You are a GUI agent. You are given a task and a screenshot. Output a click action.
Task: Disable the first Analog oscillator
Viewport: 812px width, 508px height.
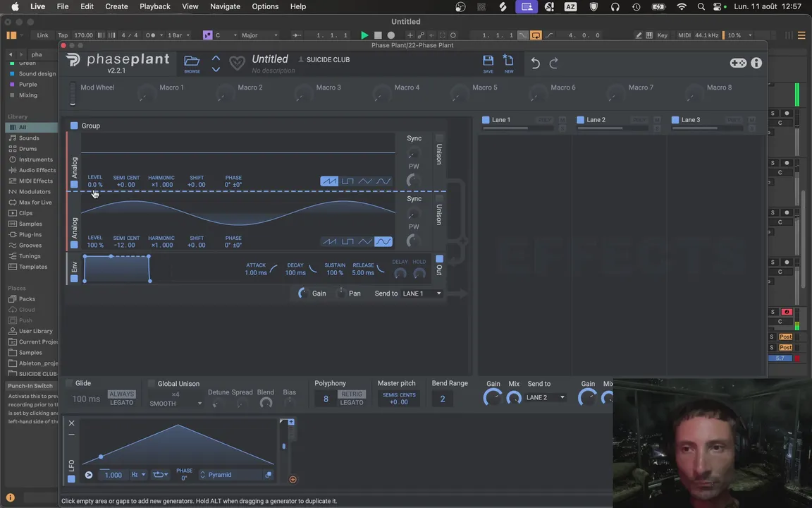pos(74,185)
